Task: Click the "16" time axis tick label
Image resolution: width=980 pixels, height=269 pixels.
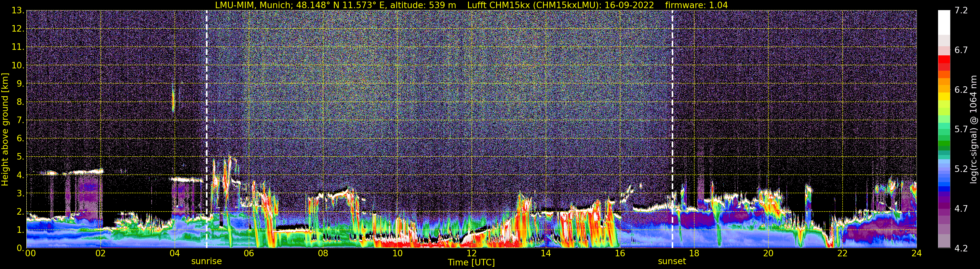Action: pos(620,253)
